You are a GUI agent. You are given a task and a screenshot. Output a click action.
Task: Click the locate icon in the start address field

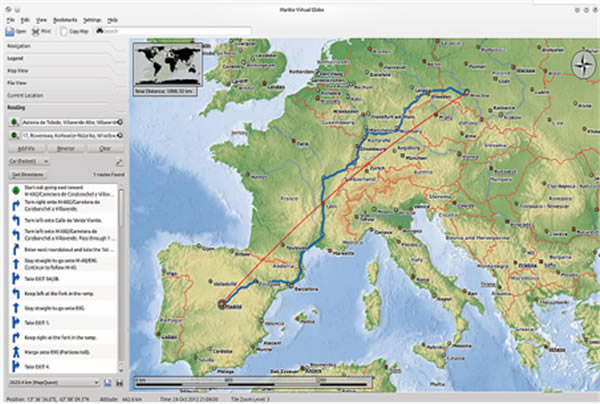pos(120,122)
